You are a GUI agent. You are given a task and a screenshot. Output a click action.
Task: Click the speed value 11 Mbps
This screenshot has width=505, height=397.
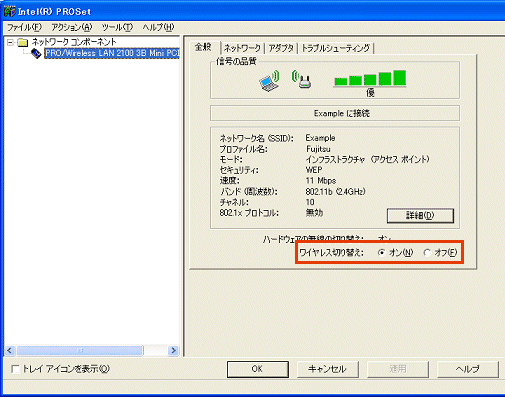click(x=321, y=181)
